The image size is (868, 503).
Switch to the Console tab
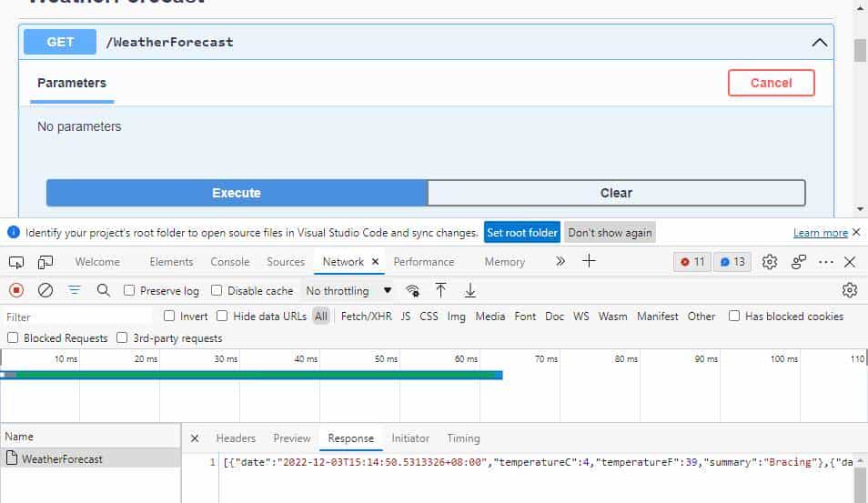(x=229, y=262)
